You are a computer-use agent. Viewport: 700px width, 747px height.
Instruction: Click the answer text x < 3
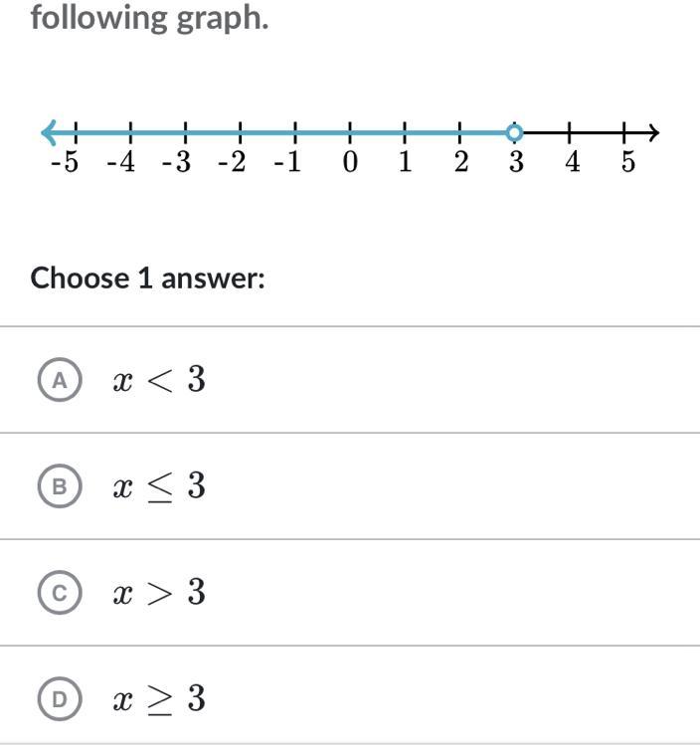tap(159, 380)
